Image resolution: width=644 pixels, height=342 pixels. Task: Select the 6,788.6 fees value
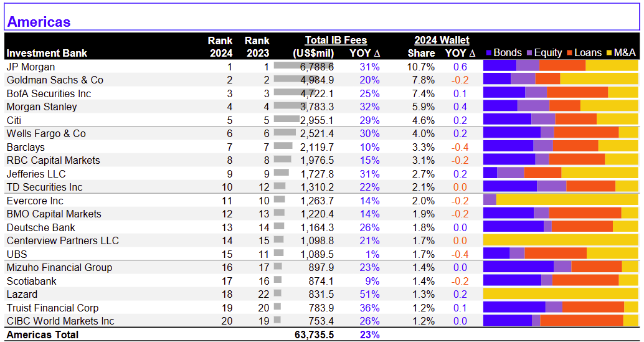coord(316,67)
